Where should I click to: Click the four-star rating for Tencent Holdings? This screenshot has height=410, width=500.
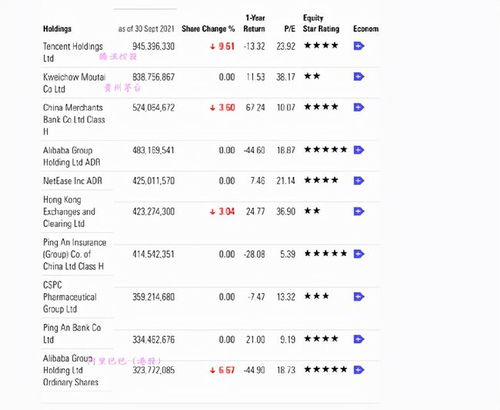(x=321, y=45)
